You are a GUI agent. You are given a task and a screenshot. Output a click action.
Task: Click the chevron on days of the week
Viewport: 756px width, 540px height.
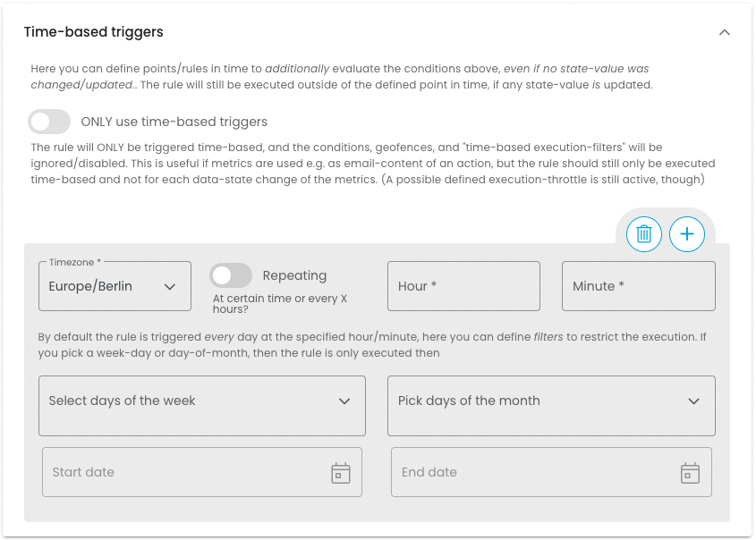click(x=344, y=401)
